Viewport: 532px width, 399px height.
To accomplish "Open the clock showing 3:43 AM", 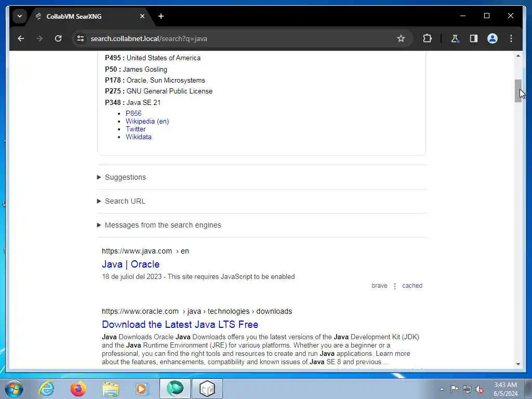I will 506,389.
